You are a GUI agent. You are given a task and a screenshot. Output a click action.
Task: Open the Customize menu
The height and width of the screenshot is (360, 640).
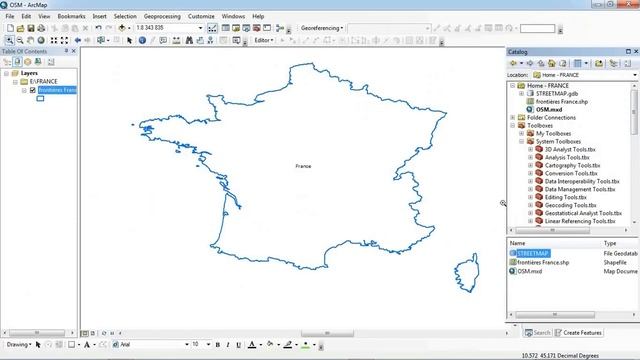pyautogui.click(x=201, y=16)
